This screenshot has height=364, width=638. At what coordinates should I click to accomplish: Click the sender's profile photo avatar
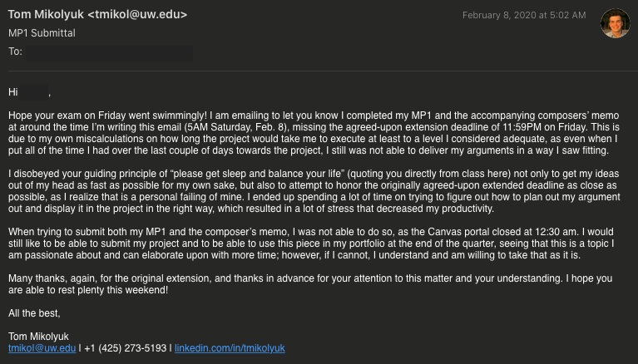615,24
